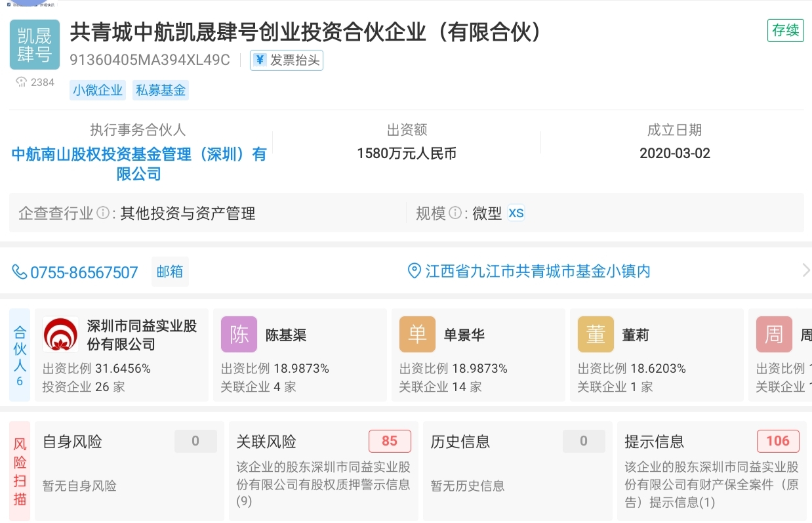812x523 pixels.
Task: Click the 邮箱 button
Action: (x=170, y=272)
